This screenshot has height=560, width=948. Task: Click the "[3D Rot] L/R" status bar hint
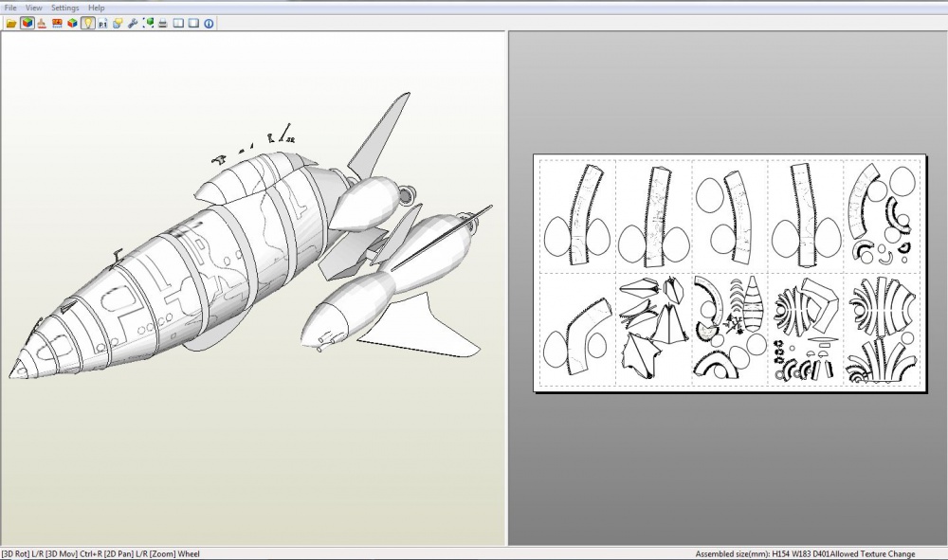(23, 554)
